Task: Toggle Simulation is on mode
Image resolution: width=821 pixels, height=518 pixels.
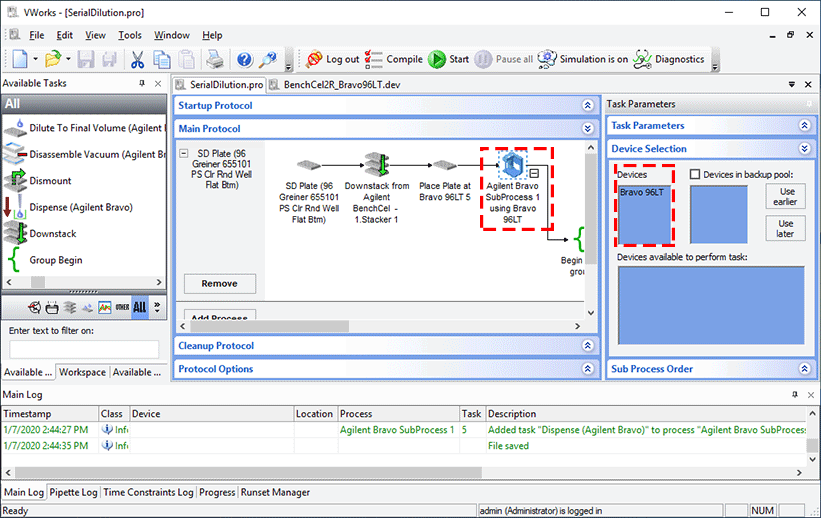Action: pyautogui.click(x=583, y=59)
